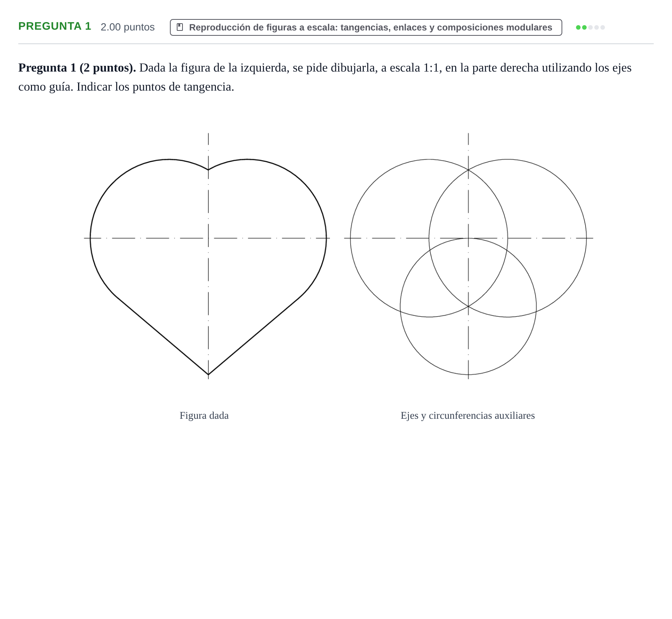The image size is (672, 619).
Task: Click the bold 'Pregunta 1 (2 puntos).' text
Action: pyautogui.click(x=77, y=68)
